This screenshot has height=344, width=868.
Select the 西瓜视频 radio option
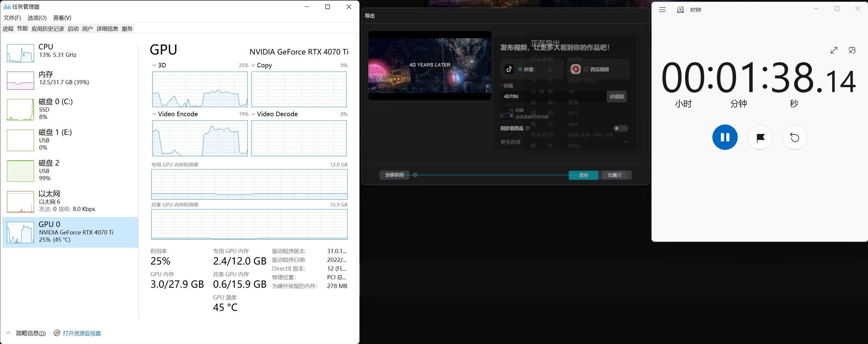click(586, 70)
